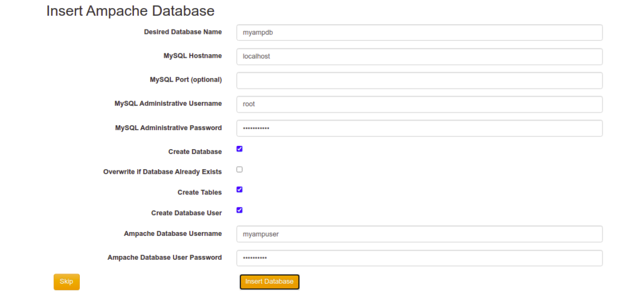The width and height of the screenshot is (644, 295).
Task: Click the MySQL Hostname label
Action: tap(192, 55)
